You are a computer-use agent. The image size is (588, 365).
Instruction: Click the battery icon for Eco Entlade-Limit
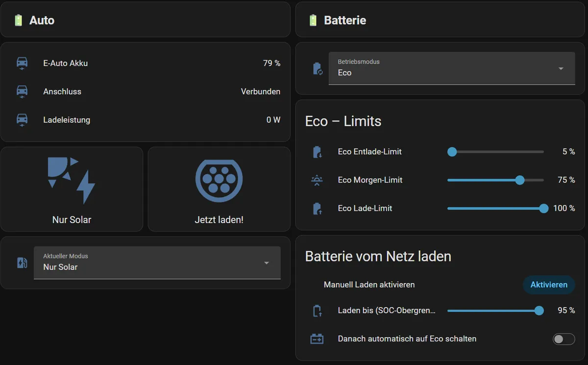coord(318,152)
